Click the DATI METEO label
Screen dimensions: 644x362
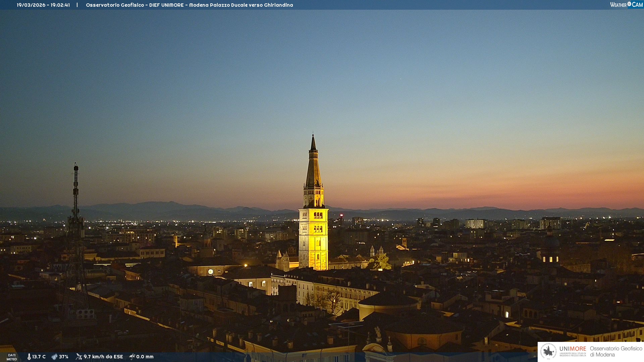coord(12,357)
